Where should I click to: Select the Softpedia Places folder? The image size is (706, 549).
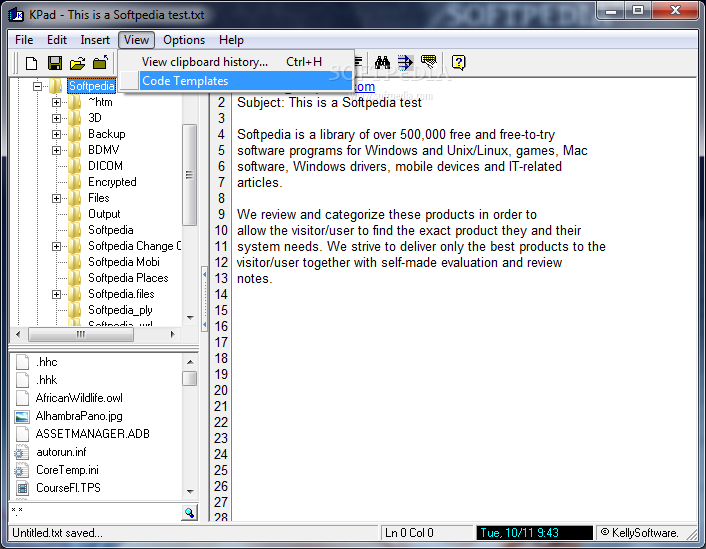tap(128, 278)
